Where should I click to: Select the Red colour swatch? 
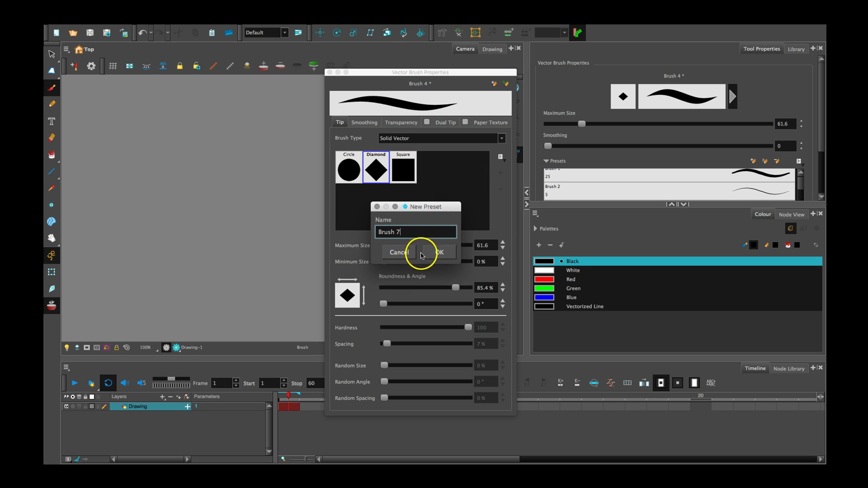click(544, 279)
